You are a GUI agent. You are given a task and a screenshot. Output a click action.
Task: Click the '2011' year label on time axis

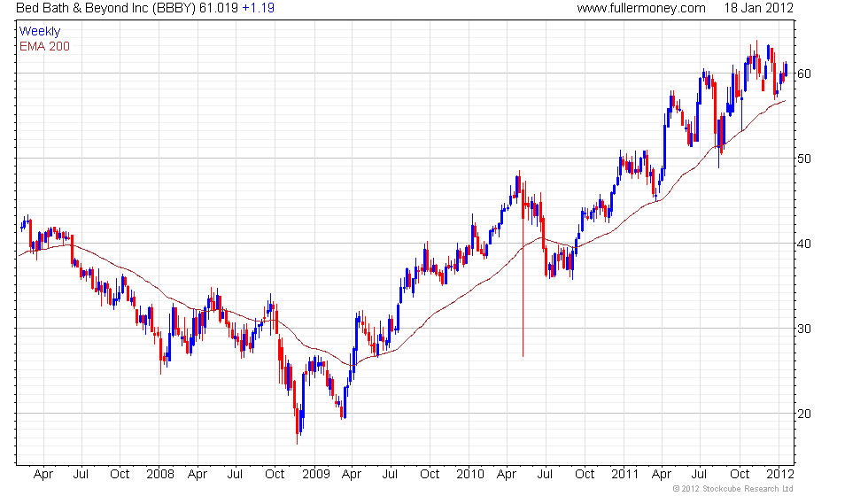tap(625, 475)
